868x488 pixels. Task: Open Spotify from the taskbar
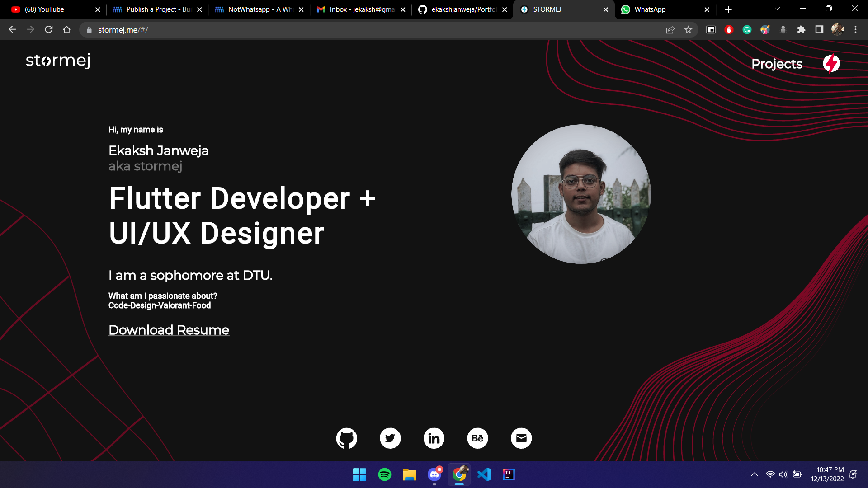385,474
